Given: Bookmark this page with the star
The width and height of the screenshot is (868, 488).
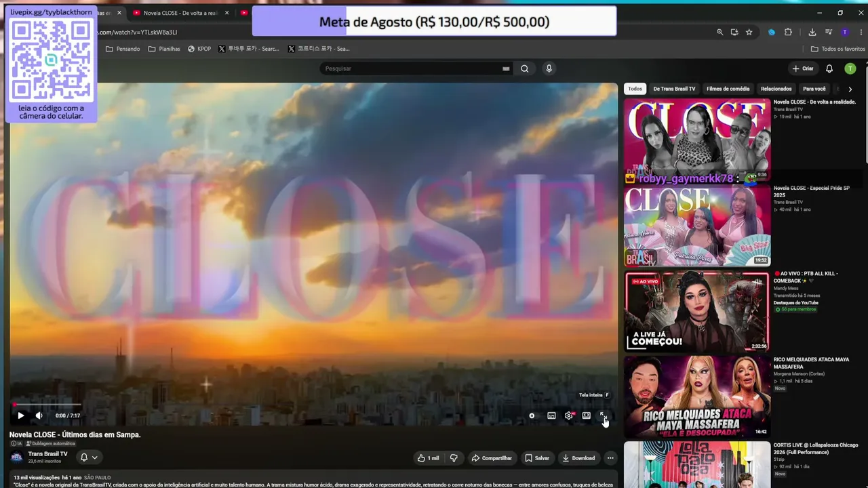Looking at the screenshot, I should click(x=749, y=32).
